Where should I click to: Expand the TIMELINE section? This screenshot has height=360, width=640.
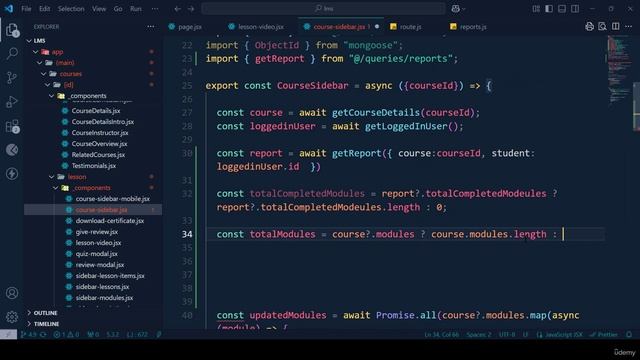[46, 324]
